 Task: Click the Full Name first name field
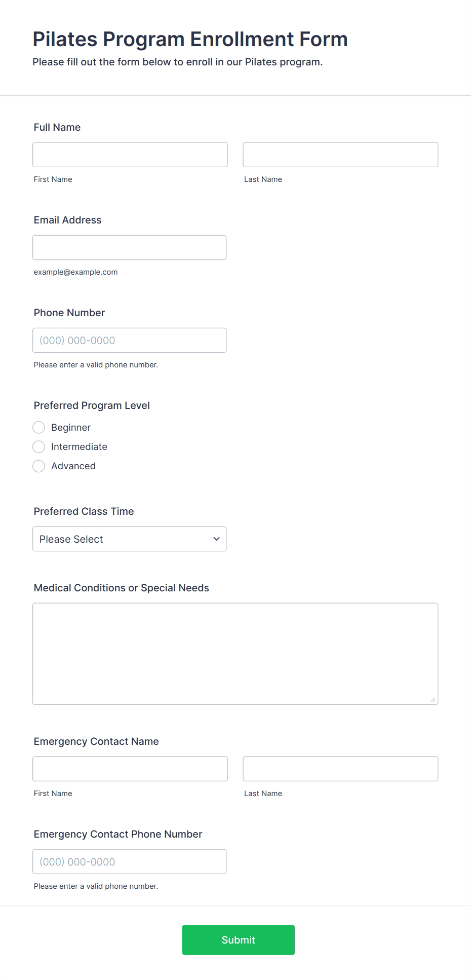pos(130,155)
